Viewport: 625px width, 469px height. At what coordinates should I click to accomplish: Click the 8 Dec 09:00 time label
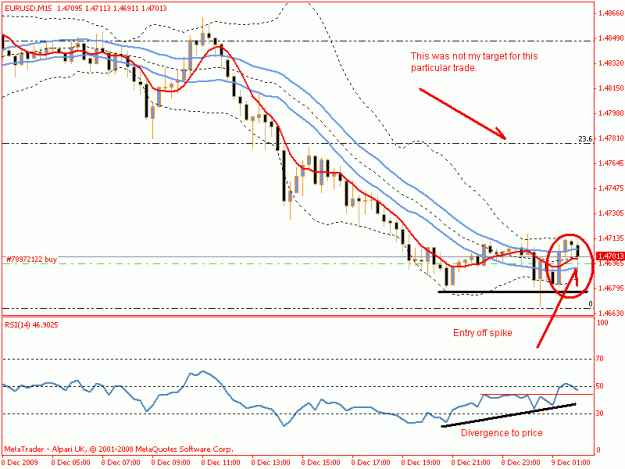(171, 462)
